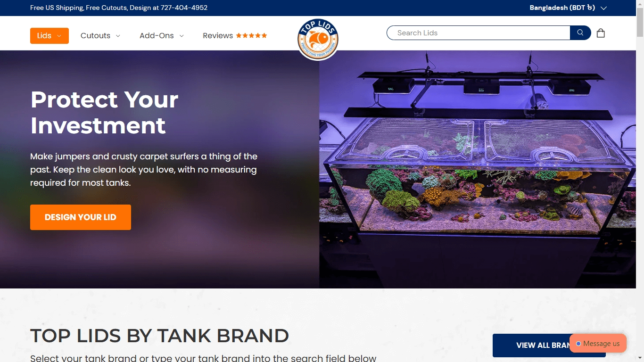Click the orange review stars
The height and width of the screenshot is (362, 644).
(x=251, y=35)
